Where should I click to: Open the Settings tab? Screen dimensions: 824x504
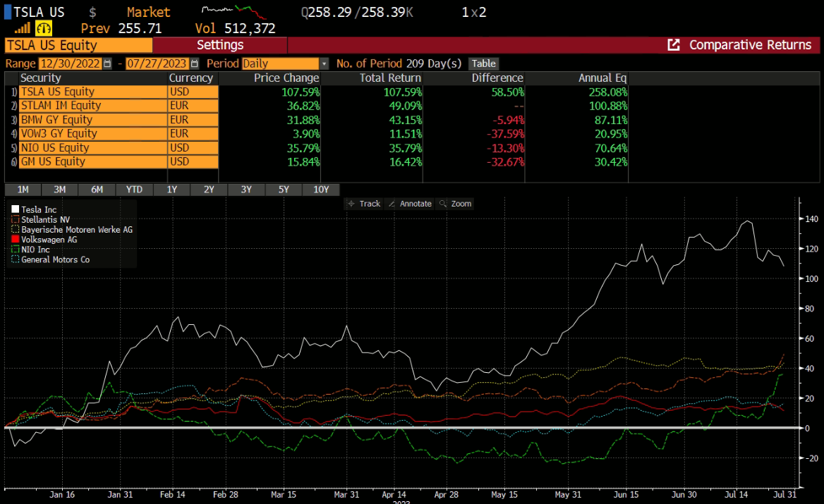coord(219,45)
